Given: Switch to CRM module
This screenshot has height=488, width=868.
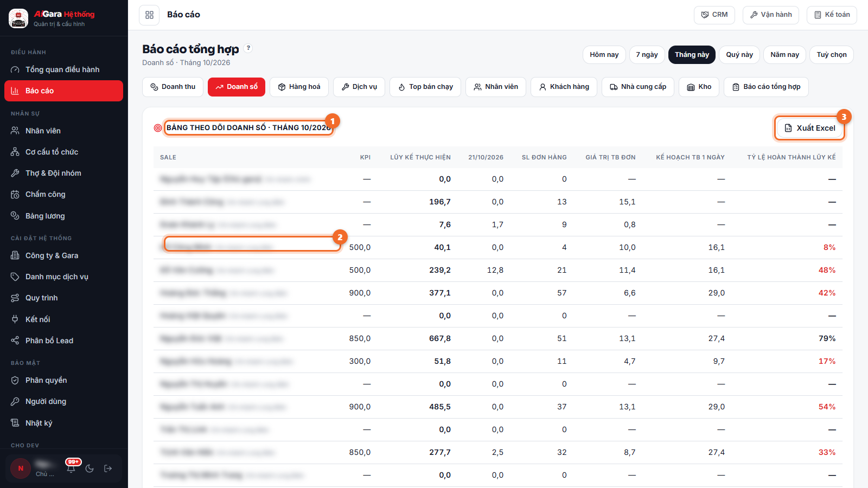Looking at the screenshot, I should pyautogui.click(x=714, y=15).
